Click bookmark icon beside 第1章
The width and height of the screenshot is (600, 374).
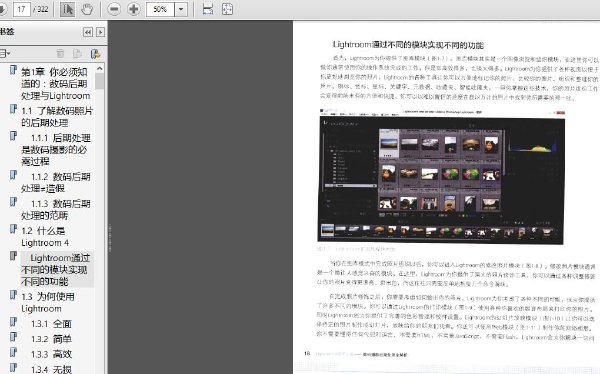(x=13, y=70)
